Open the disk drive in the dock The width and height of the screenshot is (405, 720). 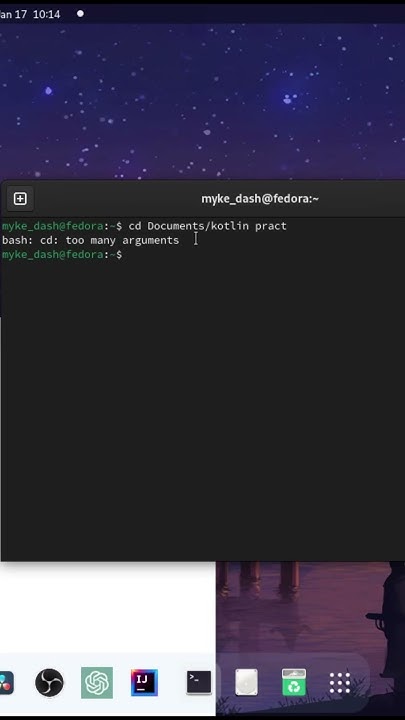[247, 682]
